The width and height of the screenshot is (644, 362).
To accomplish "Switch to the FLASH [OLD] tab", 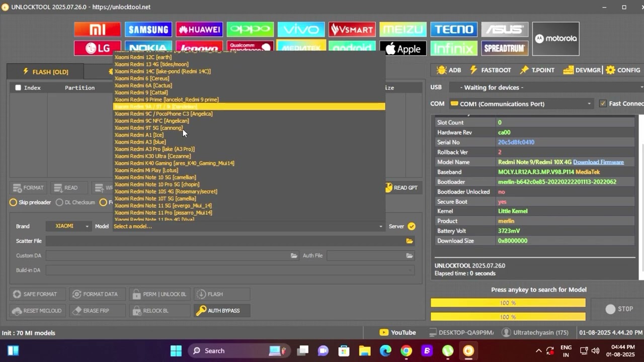I will click(45, 71).
